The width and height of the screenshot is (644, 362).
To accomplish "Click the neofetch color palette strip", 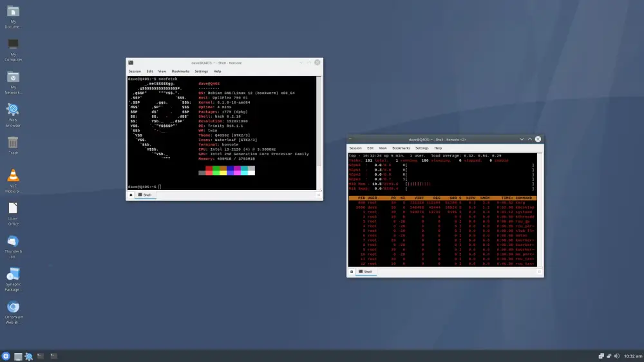I will point(227,171).
